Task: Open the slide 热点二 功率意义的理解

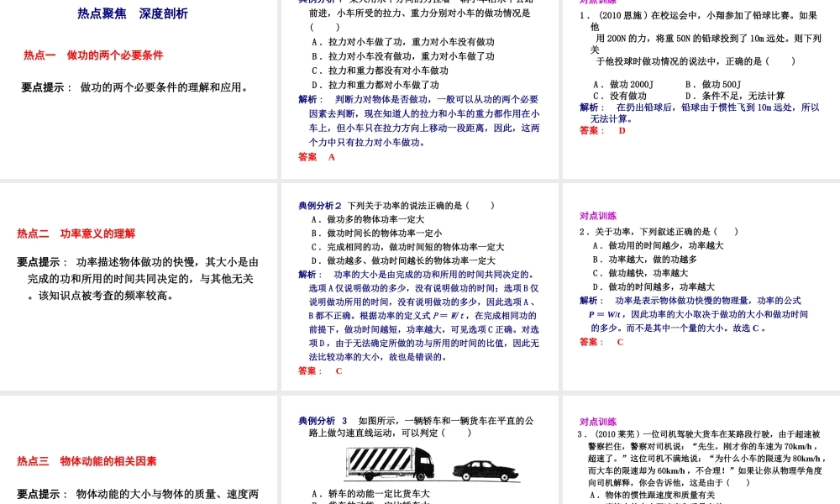Action: pyautogui.click(x=139, y=287)
